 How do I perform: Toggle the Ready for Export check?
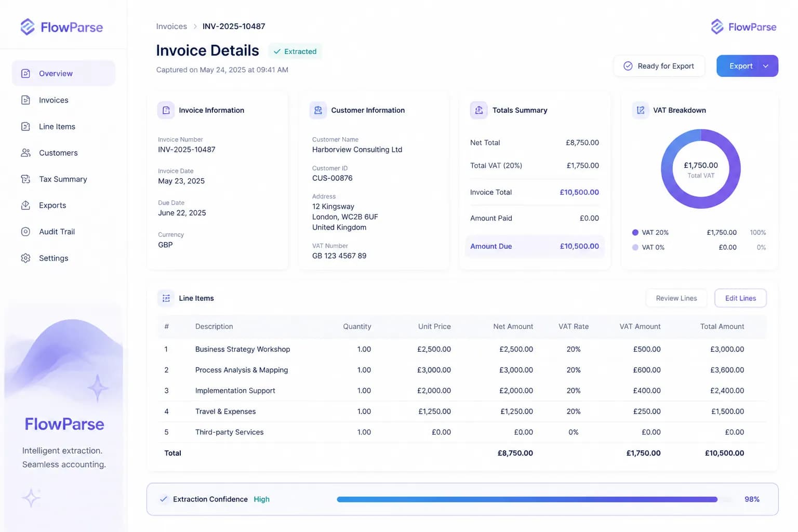point(628,66)
